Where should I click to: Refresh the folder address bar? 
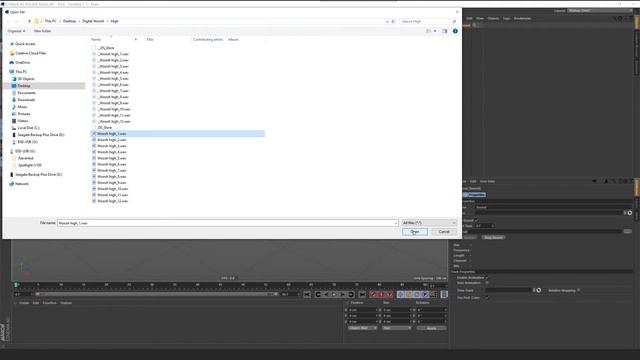click(393, 21)
